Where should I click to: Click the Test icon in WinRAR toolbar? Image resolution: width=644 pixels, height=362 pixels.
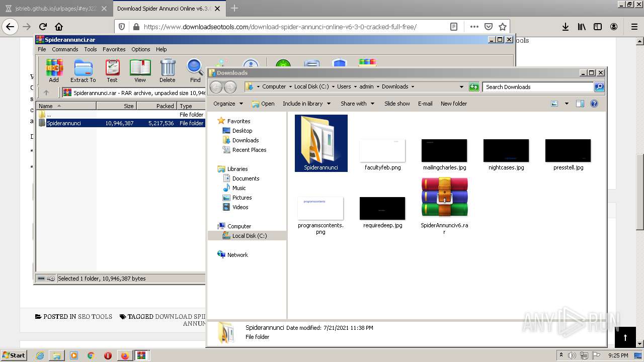112,71
